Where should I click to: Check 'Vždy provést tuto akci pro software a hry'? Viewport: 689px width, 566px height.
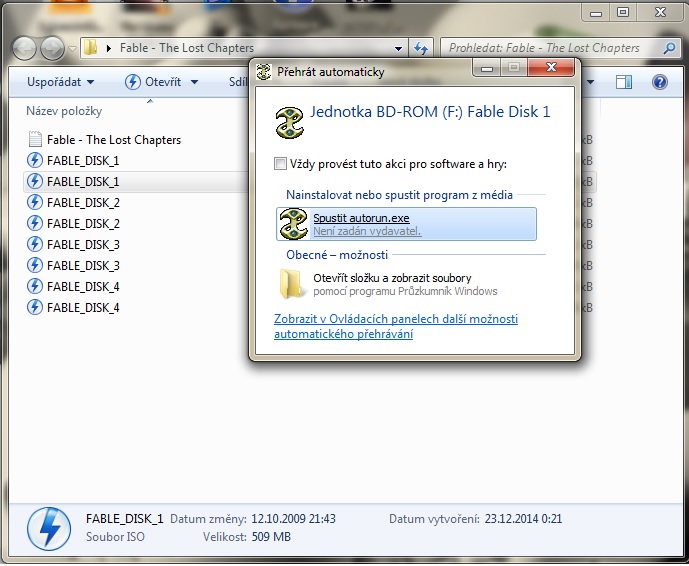pos(280,164)
